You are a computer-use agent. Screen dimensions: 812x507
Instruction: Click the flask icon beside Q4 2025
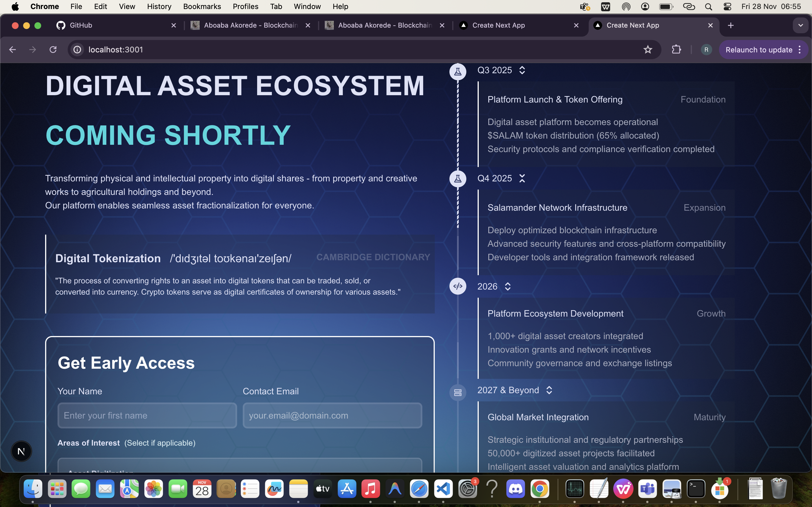pos(458,178)
